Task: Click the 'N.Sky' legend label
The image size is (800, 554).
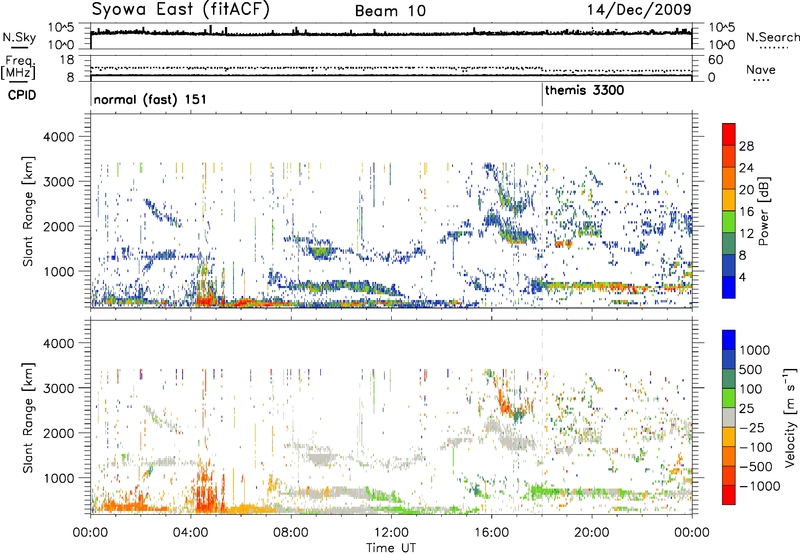Action: [19, 37]
